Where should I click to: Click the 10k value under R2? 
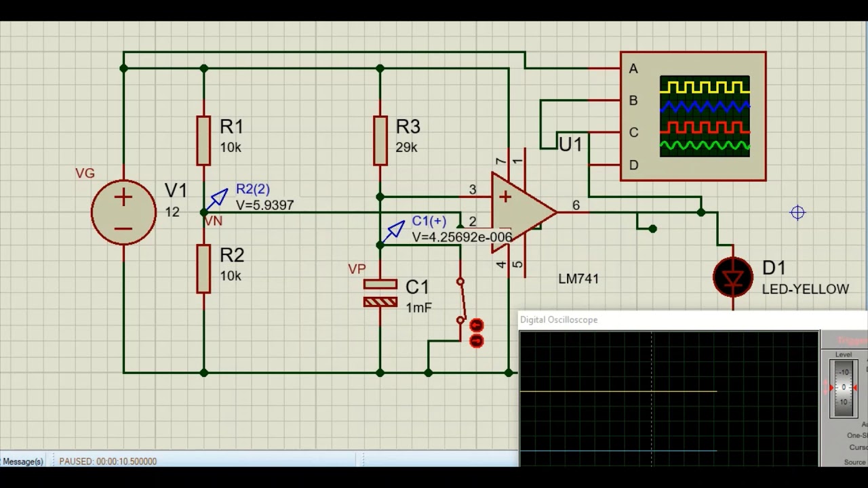point(230,276)
